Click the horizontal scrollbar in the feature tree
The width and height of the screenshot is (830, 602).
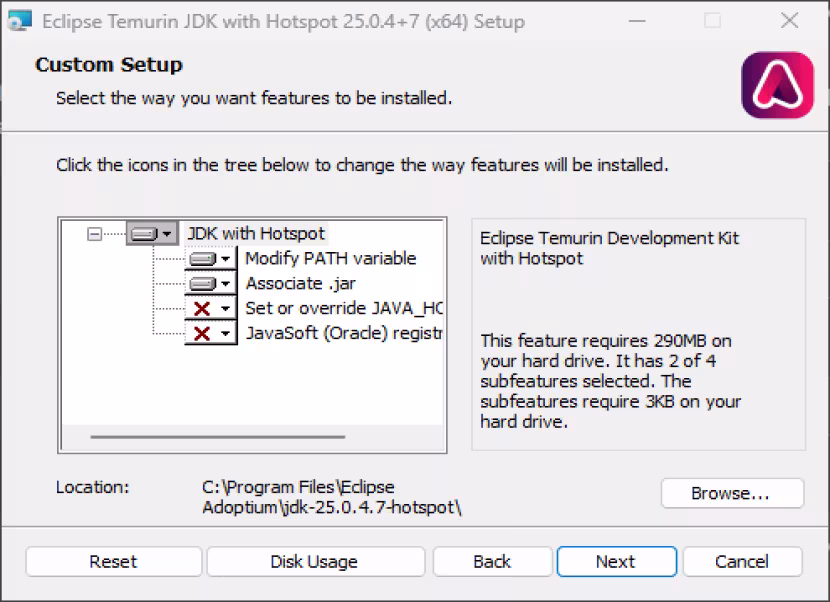218,437
